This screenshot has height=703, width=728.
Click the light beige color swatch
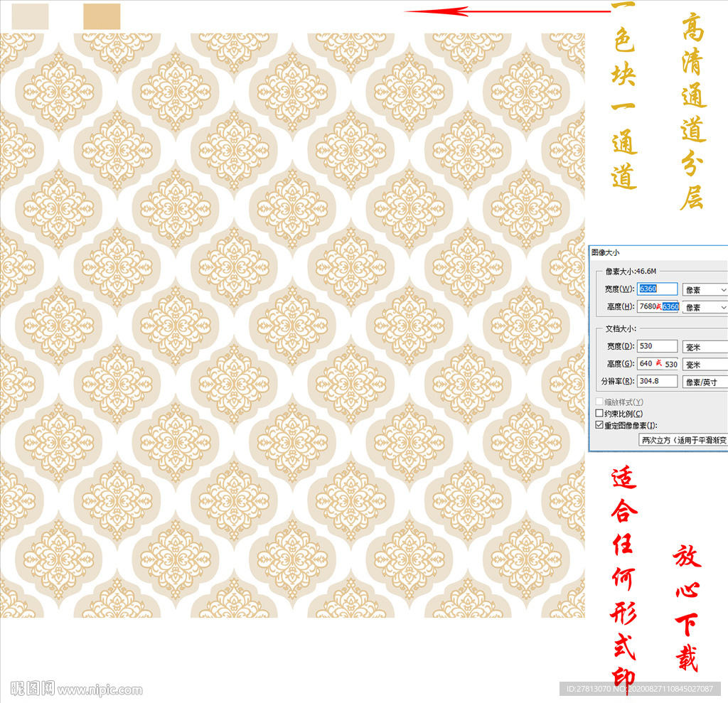(x=30, y=17)
